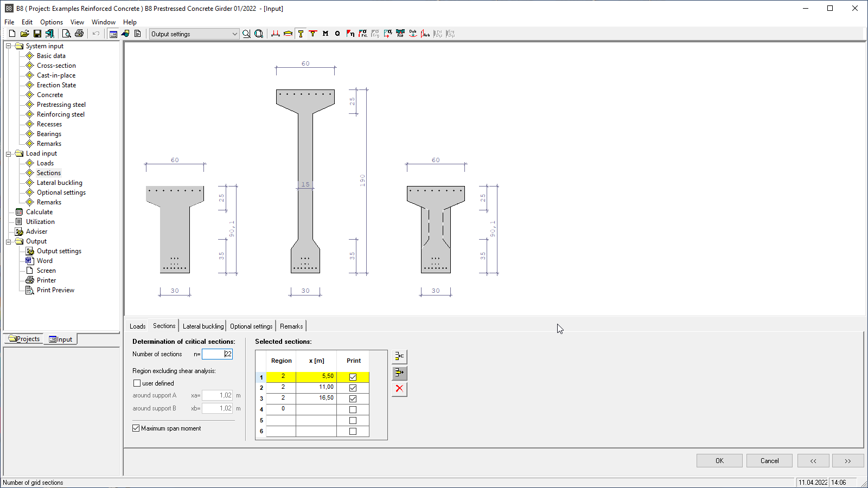Click the supports/loads system icon in toolbar
The width and height of the screenshot is (868, 488).
coord(276,34)
